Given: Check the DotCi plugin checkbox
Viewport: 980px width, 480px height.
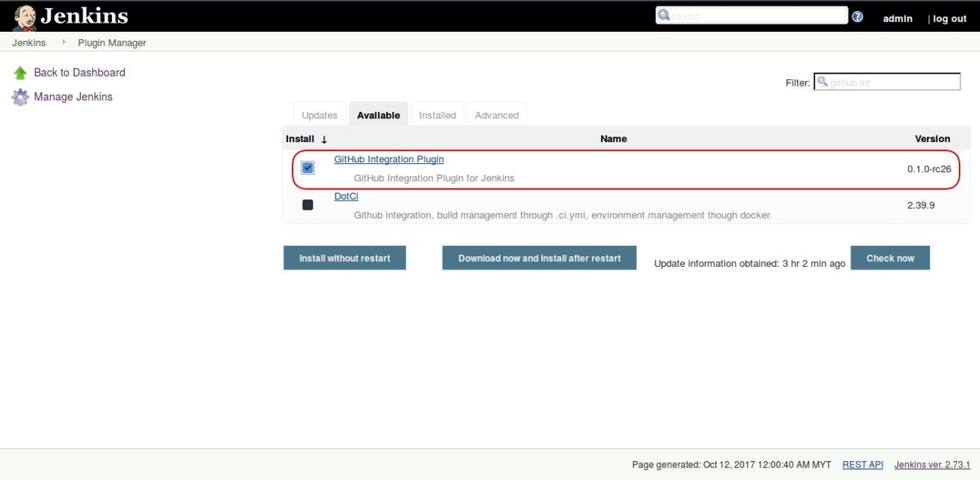Looking at the screenshot, I should pos(308,205).
